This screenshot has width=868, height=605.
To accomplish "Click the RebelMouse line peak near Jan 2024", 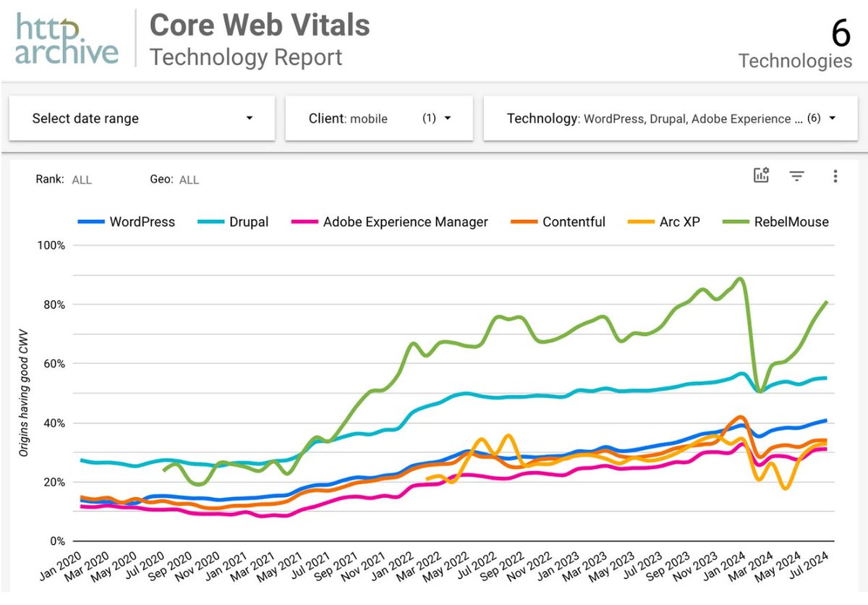I will tap(739, 279).
